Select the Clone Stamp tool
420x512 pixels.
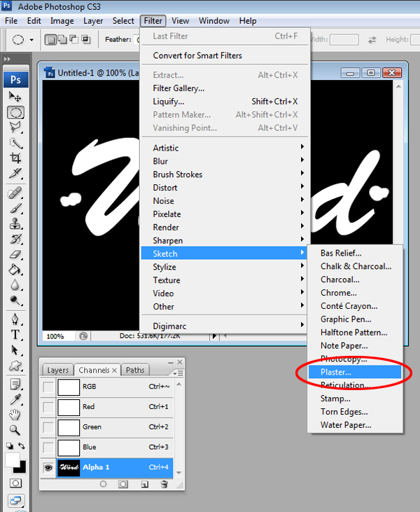[x=15, y=224]
